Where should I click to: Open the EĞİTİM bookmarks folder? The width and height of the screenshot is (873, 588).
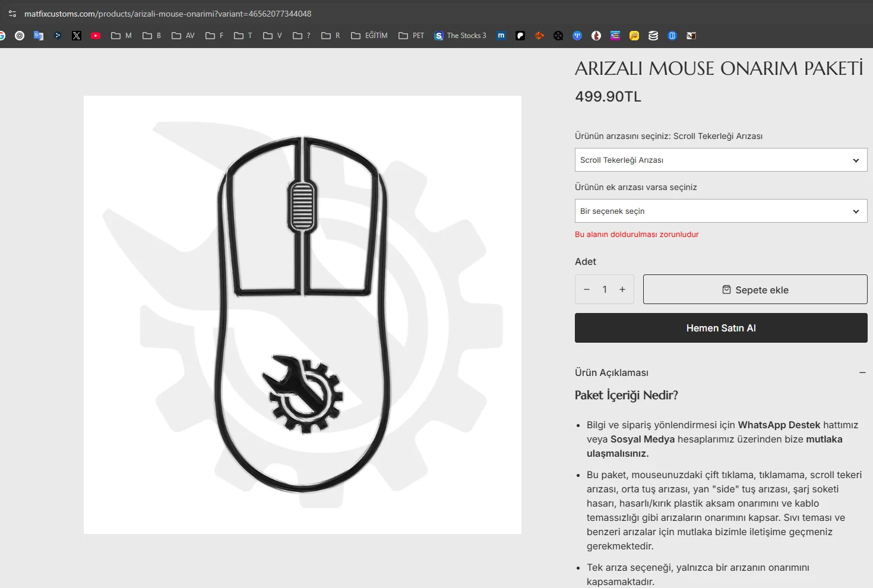point(369,36)
